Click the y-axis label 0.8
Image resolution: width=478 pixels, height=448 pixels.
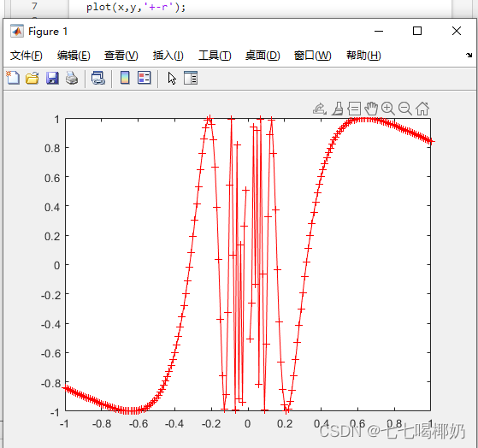pos(52,149)
